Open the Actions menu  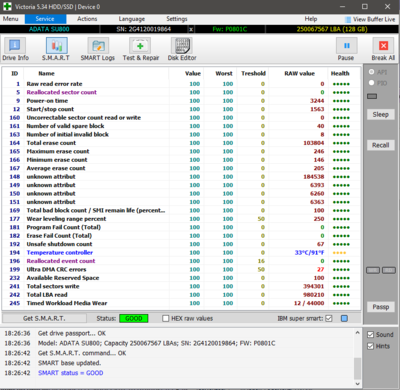[87, 19]
